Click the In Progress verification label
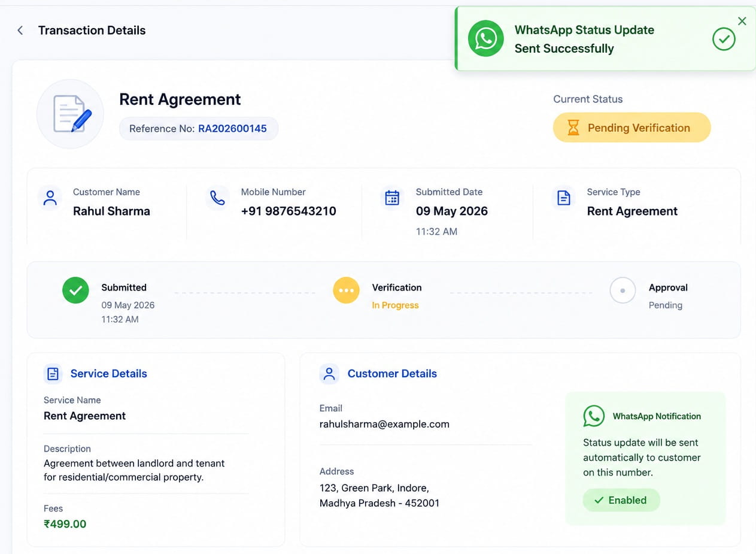 pos(395,305)
